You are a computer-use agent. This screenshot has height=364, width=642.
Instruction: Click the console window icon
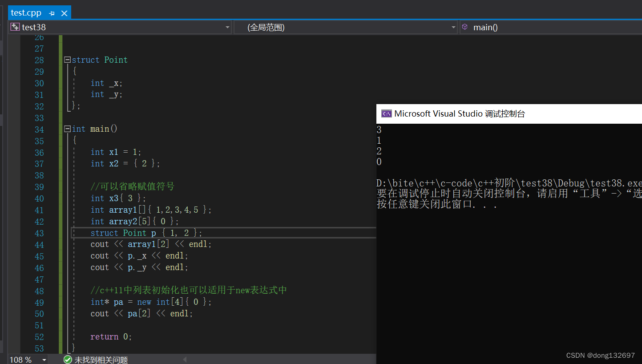[x=386, y=113]
